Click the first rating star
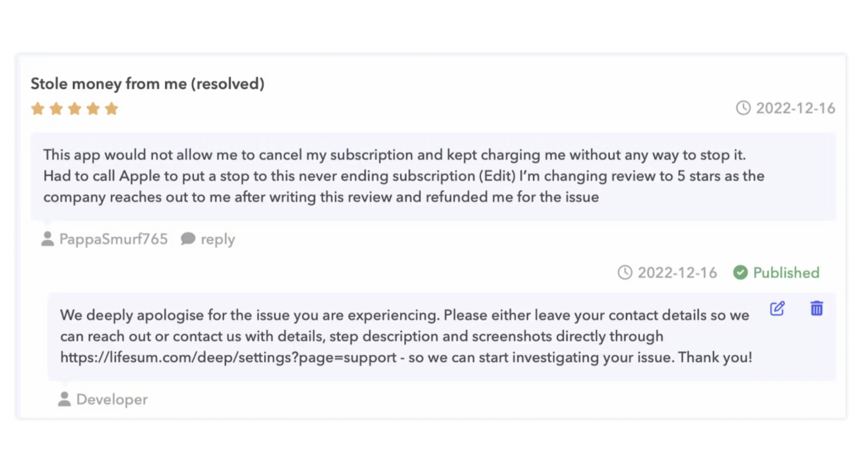This screenshot has height=462, width=868. [x=37, y=108]
